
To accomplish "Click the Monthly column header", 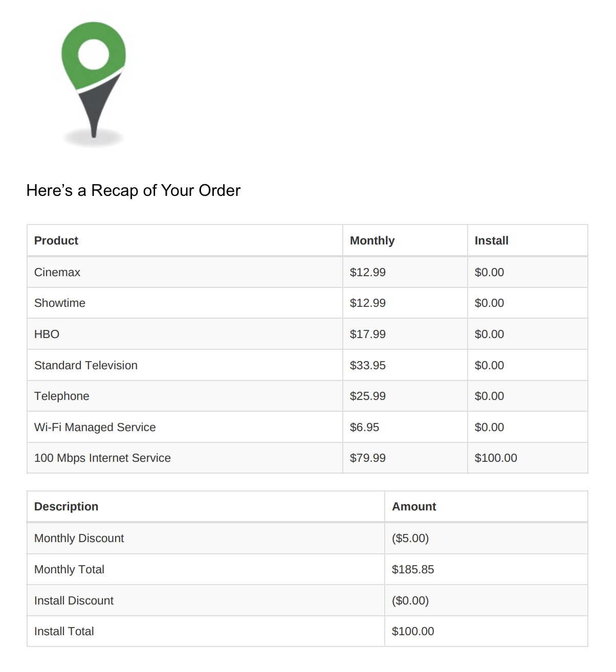I will [x=372, y=240].
